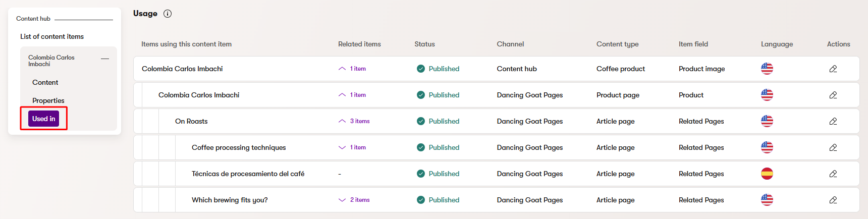868x219 pixels.
Task: Select the Used in tab
Action: (x=43, y=119)
